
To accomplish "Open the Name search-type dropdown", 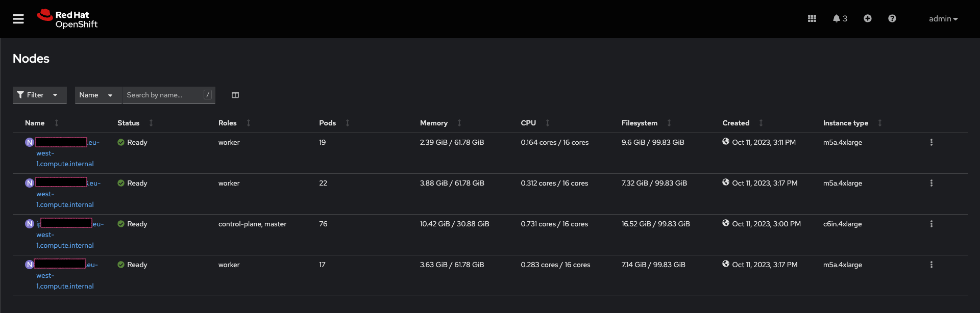I will pyautogui.click(x=97, y=95).
